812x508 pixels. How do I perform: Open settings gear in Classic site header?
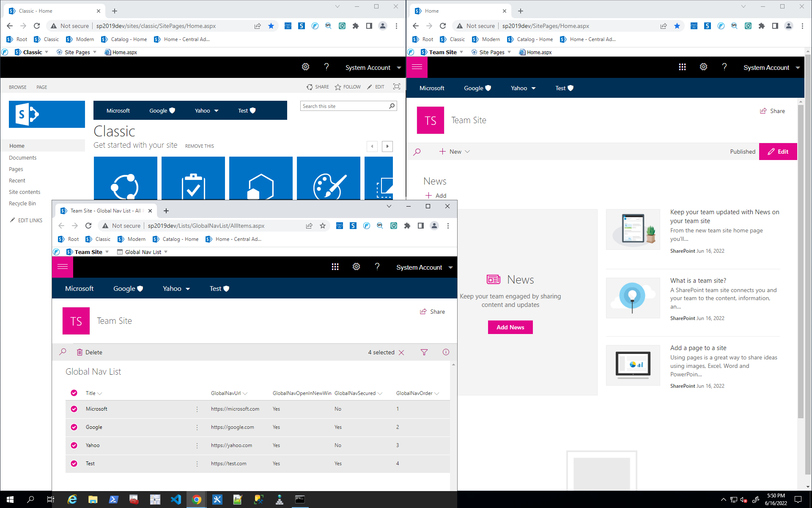tap(305, 67)
